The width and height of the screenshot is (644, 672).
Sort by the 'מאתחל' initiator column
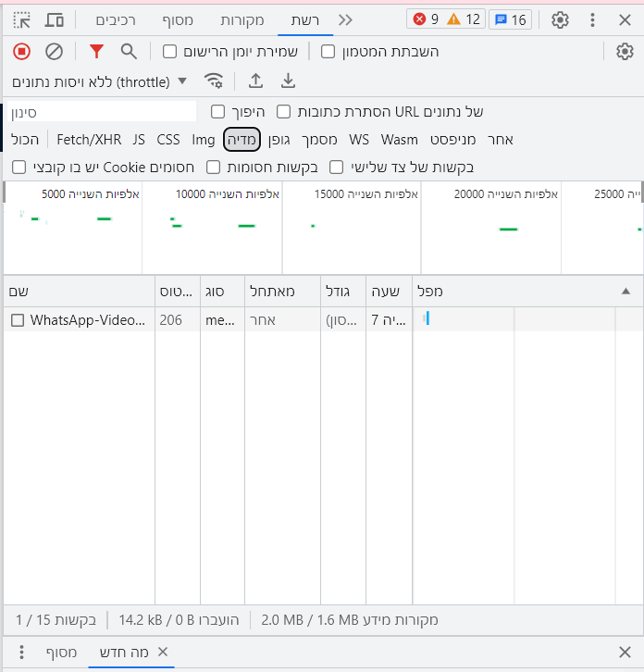pos(282,292)
